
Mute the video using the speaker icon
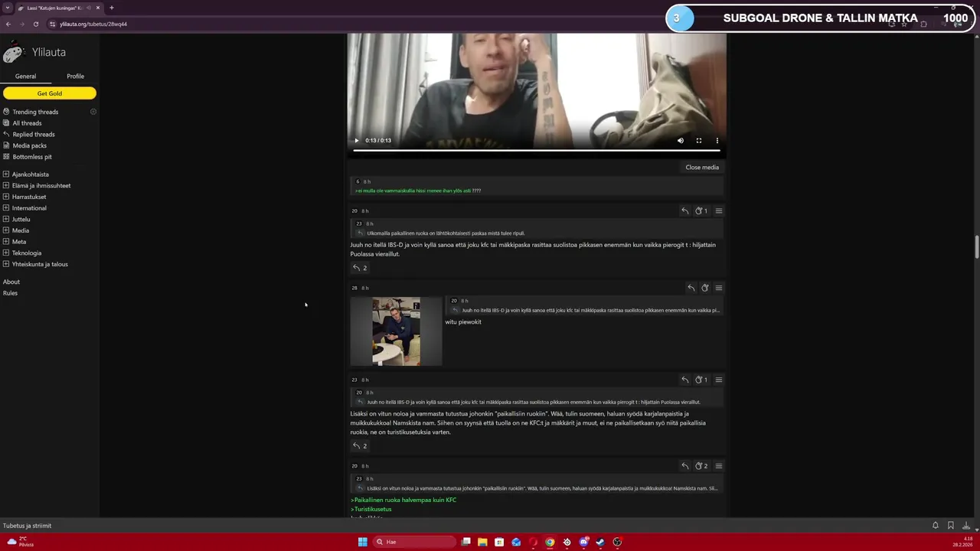click(681, 141)
